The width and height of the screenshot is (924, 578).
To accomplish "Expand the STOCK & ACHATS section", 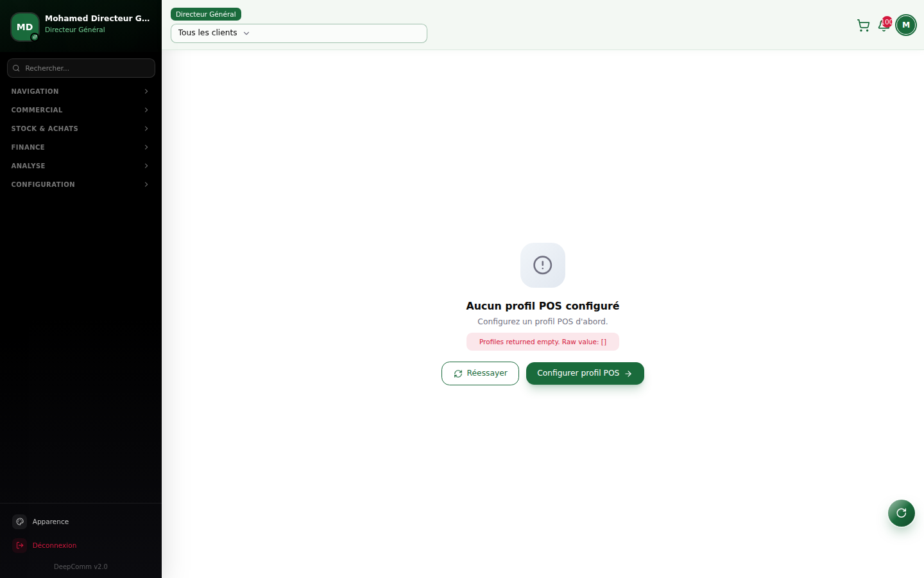I will 81,128.
